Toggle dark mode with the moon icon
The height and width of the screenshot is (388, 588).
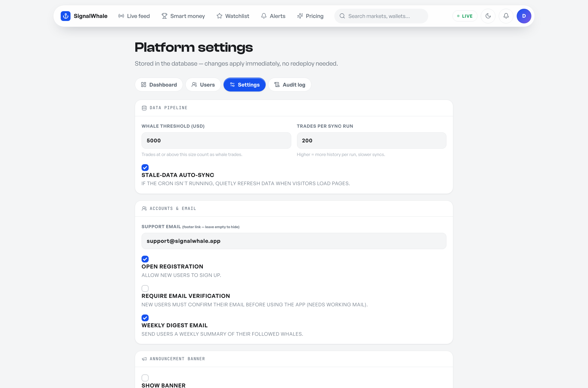488,16
